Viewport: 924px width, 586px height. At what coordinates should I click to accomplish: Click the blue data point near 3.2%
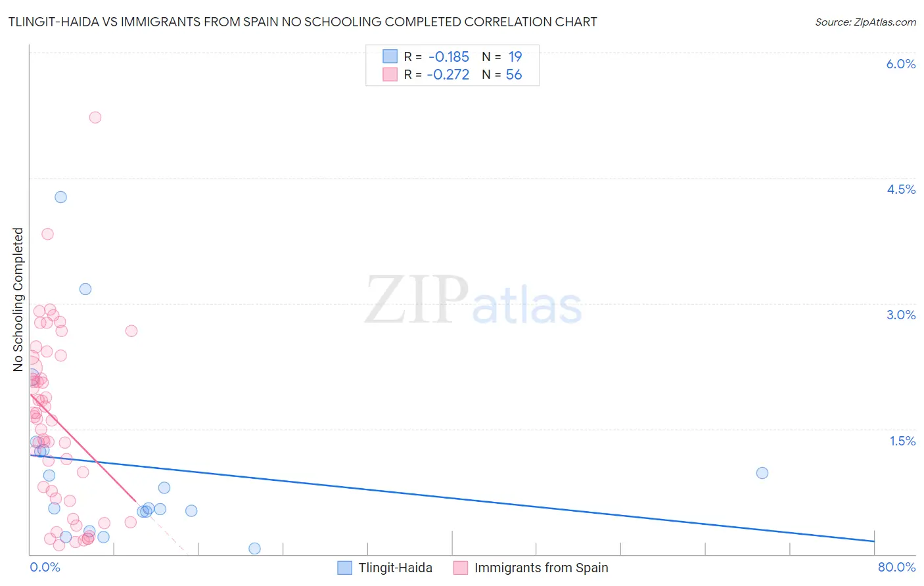pyautogui.click(x=85, y=289)
